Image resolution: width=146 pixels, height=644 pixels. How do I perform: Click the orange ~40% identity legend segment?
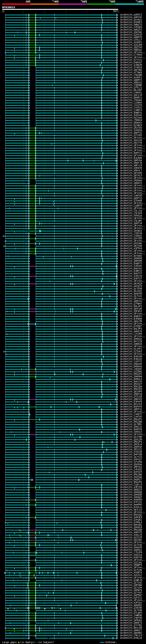click(x=45, y=4)
